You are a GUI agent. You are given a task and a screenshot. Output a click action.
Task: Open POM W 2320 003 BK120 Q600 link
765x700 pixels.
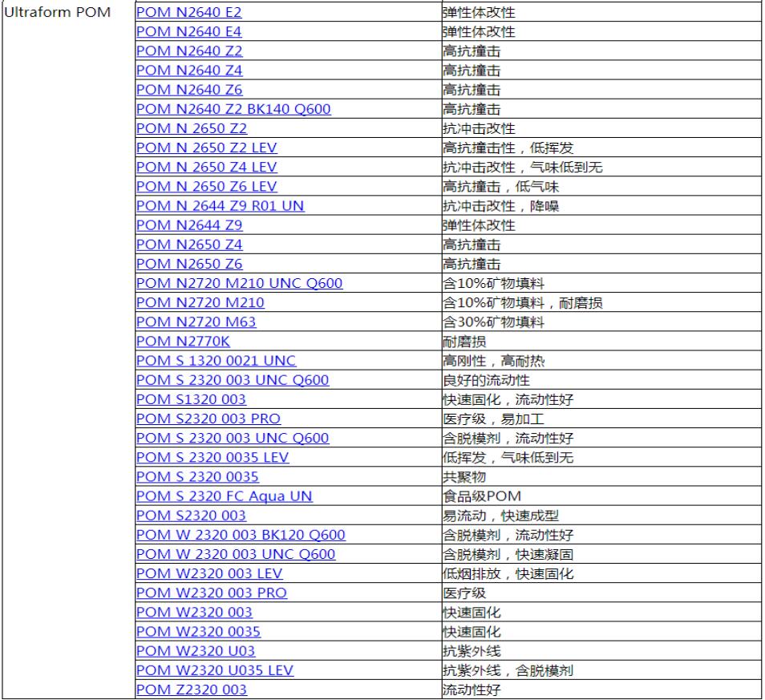point(241,535)
